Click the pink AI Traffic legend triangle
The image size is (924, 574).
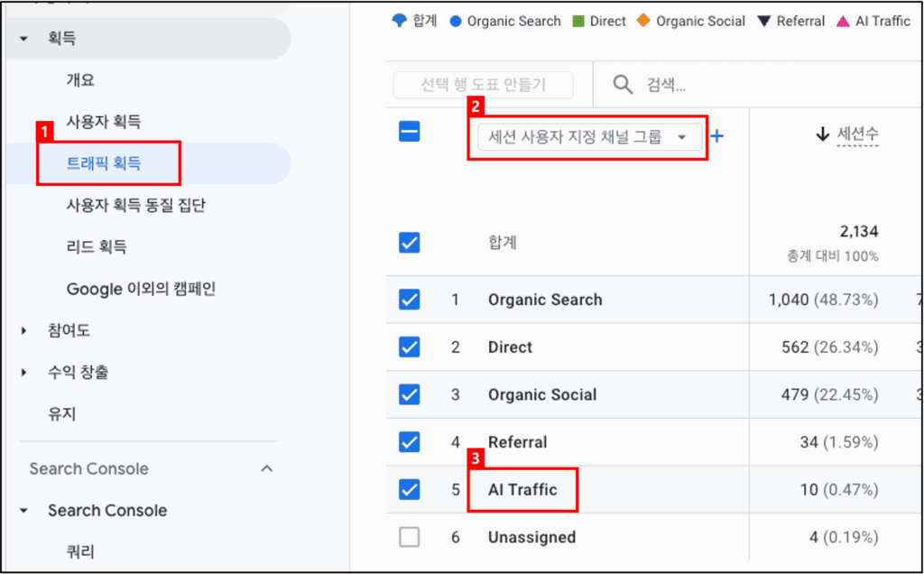tap(844, 21)
